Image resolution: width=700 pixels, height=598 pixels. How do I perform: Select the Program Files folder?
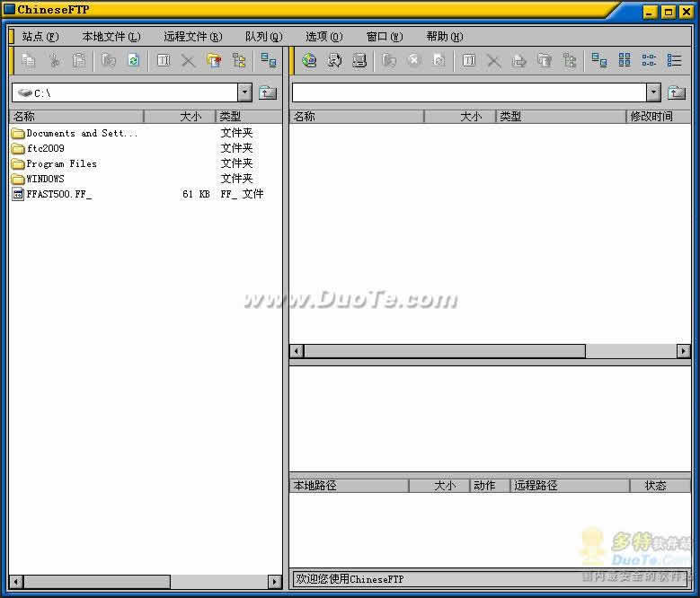(54, 163)
